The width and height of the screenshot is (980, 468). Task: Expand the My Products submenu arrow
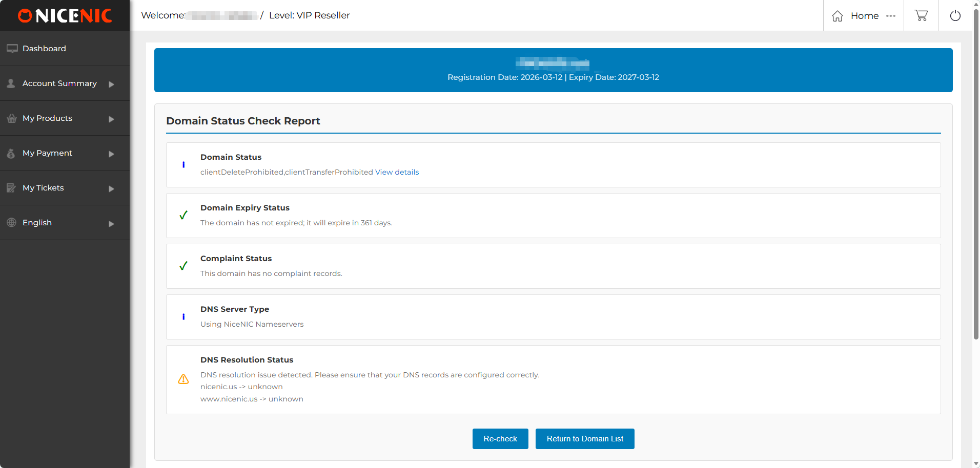point(111,119)
